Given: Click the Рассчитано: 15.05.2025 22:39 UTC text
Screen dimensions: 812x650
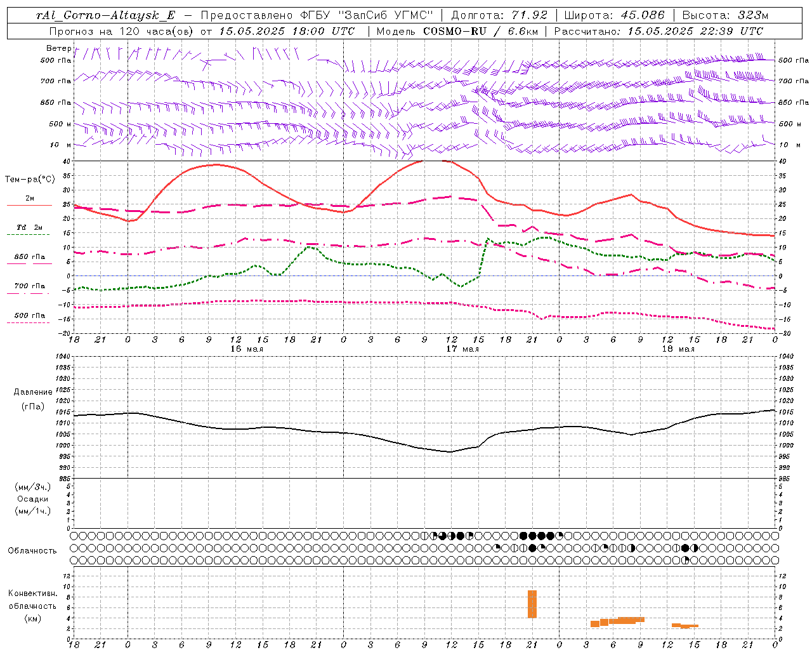Looking at the screenshot, I should [x=659, y=31].
